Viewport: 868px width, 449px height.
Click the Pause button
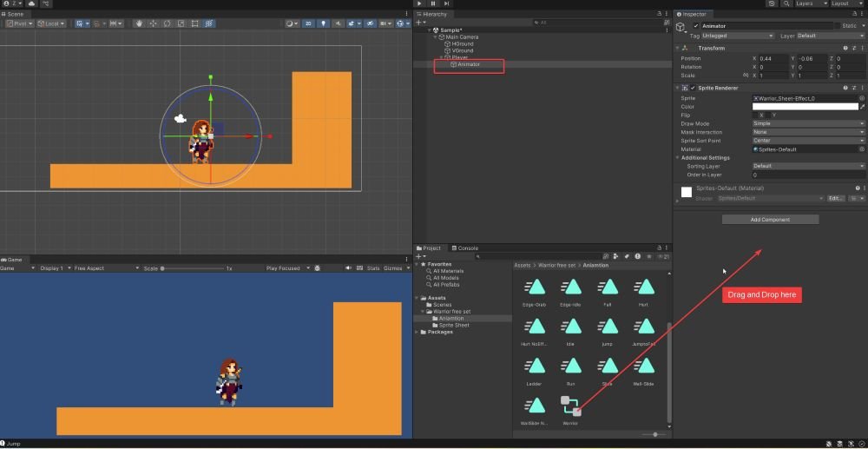click(x=433, y=3)
